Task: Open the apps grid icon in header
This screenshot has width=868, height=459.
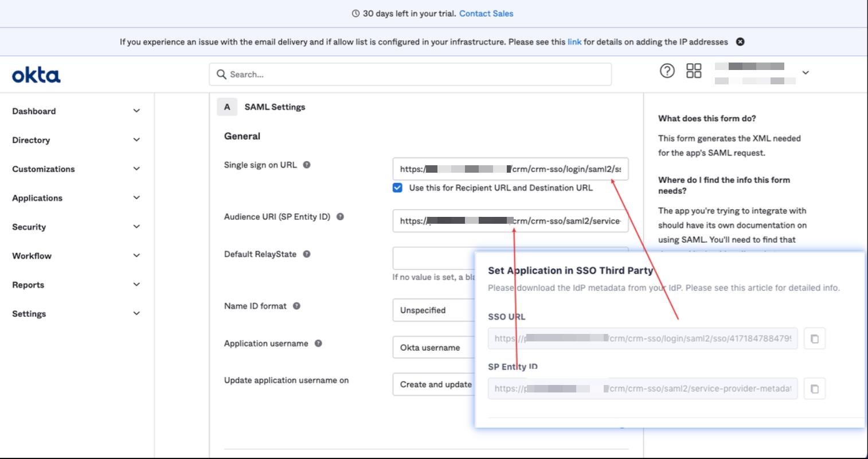Action: (694, 71)
